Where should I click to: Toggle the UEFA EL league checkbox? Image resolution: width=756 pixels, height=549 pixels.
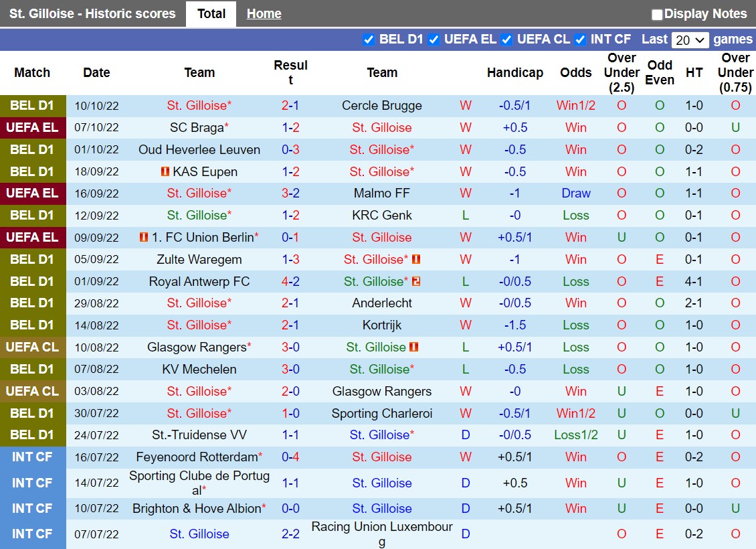pyautogui.click(x=434, y=40)
